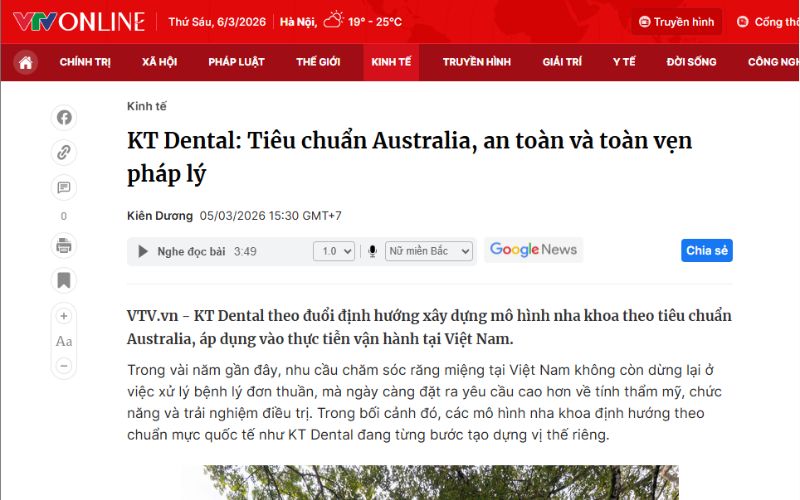Click the Nghe đọc bài label
Screen dimensions: 800x500
coord(191,252)
